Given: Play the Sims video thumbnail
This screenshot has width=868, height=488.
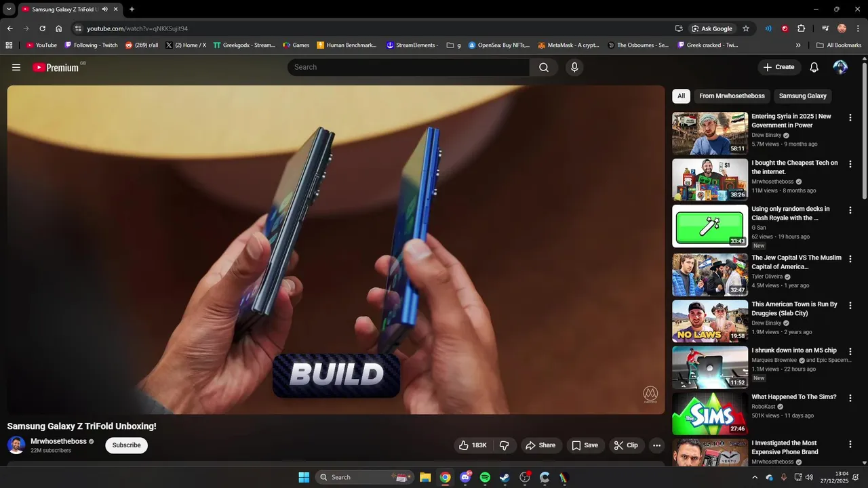Looking at the screenshot, I should pyautogui.click(x=710, y=413).
